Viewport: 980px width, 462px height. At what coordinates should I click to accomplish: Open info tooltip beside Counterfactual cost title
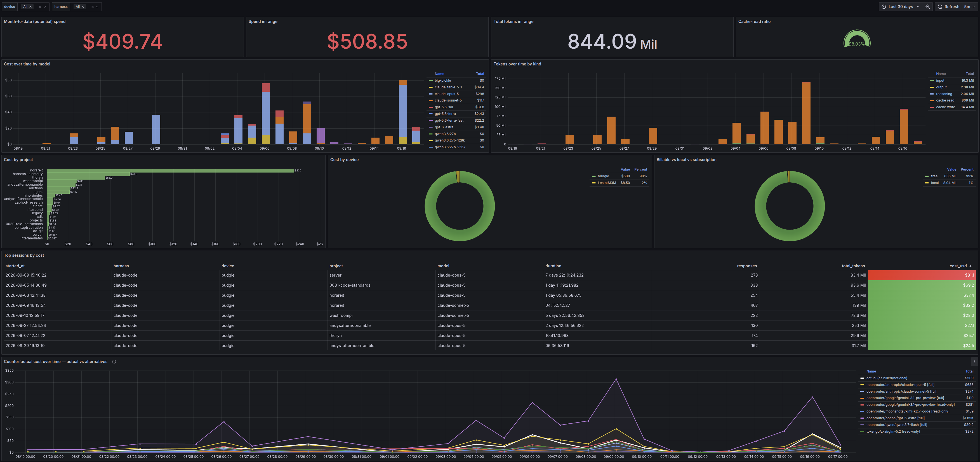point(114,362)
